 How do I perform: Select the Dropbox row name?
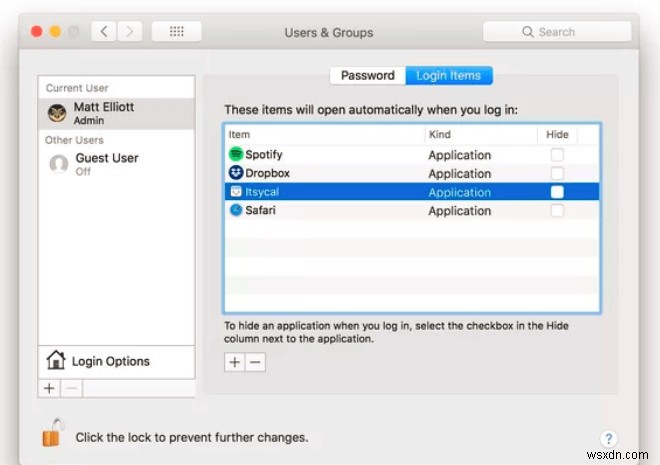click(267, 173)
